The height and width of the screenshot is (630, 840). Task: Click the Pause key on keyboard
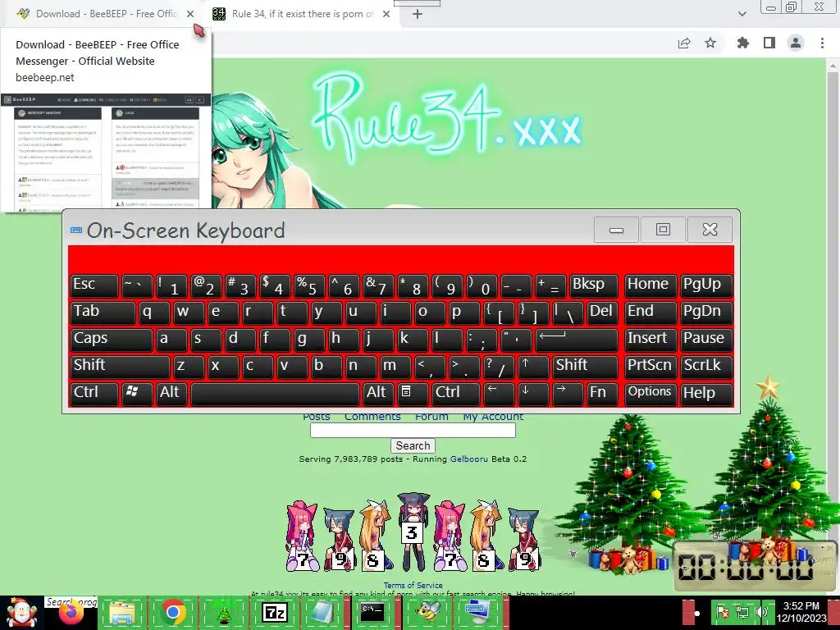coord(705,340)
